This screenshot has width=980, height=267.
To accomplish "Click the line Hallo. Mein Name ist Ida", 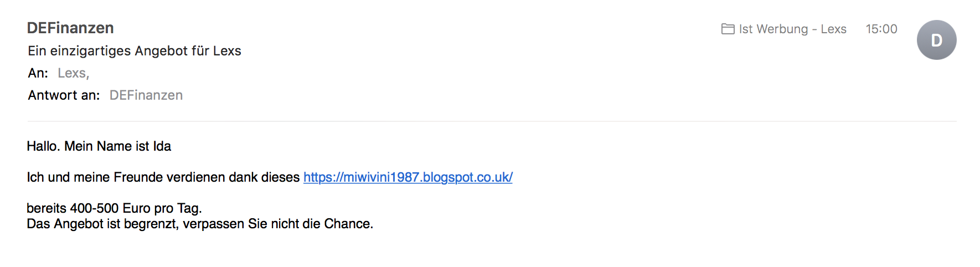I will [99, 146].
